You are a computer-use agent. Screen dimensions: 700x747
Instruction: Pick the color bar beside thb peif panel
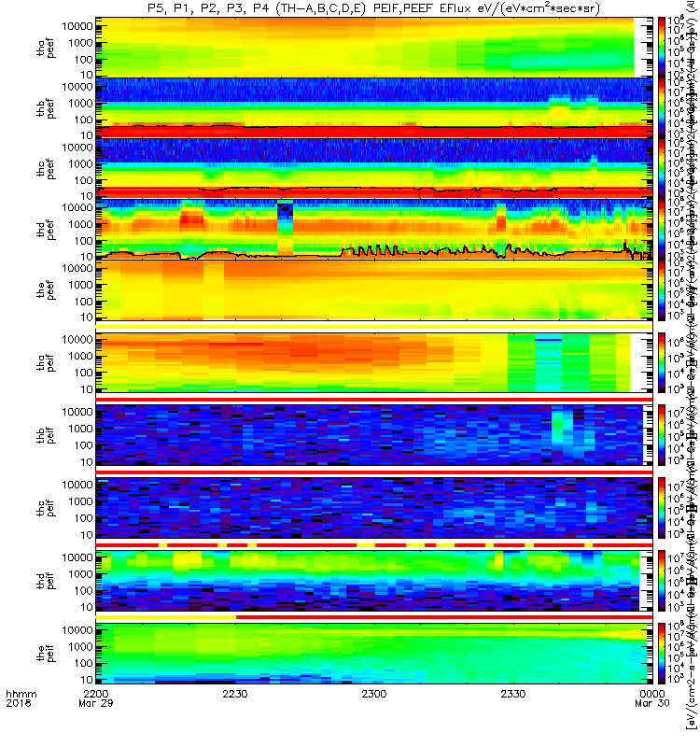pyautogui.click(x=662, y=435)
